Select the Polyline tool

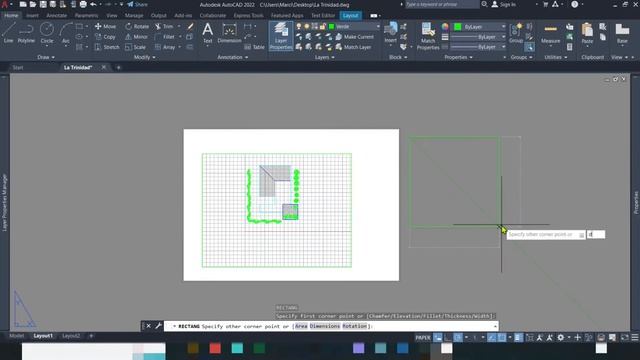[26, 33]
